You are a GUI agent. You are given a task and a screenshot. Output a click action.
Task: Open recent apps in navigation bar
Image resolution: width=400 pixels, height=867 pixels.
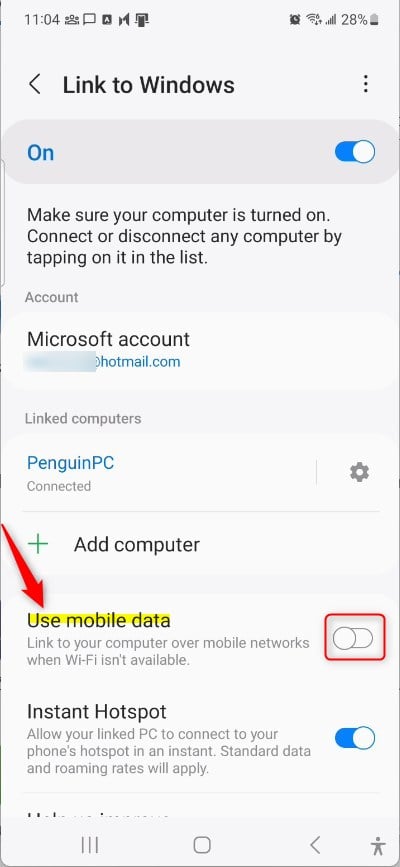tap(90, 844)
